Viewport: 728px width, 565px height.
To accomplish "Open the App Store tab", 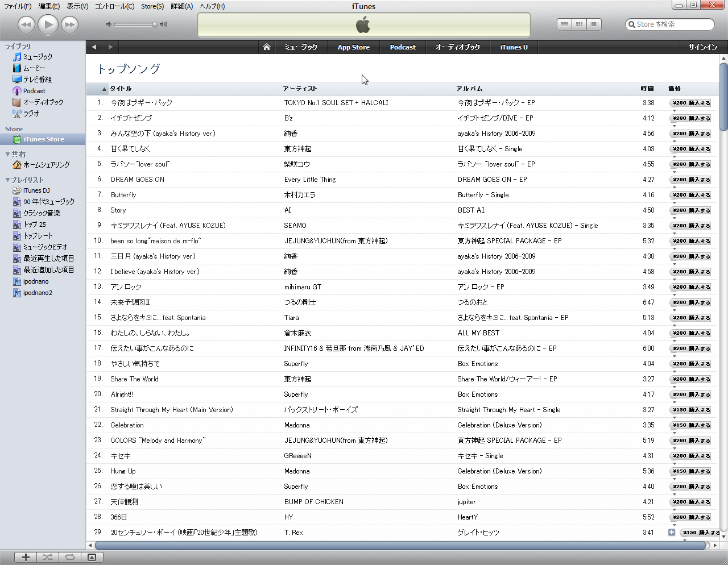I will click(354, 47).
